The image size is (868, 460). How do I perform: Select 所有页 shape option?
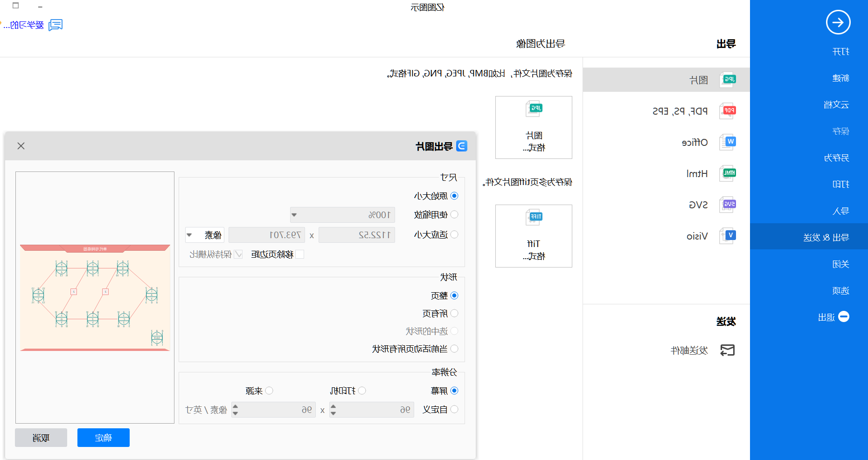coord(454,313)
